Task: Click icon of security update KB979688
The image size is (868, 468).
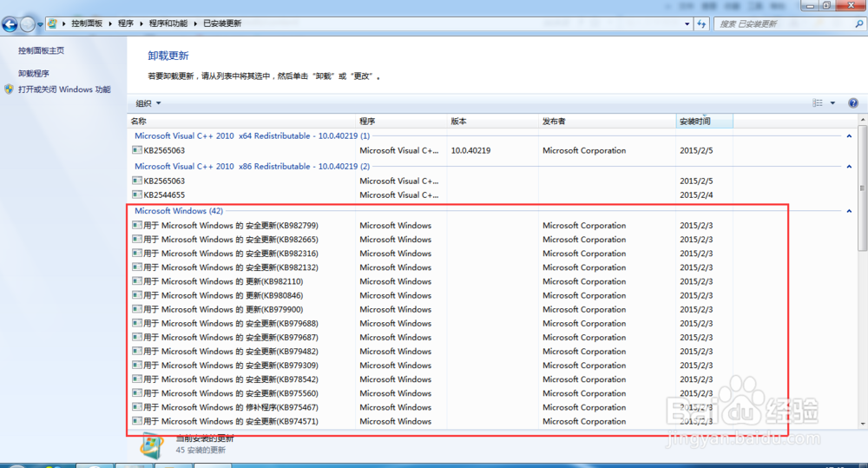Action: (x=137, y=323)
